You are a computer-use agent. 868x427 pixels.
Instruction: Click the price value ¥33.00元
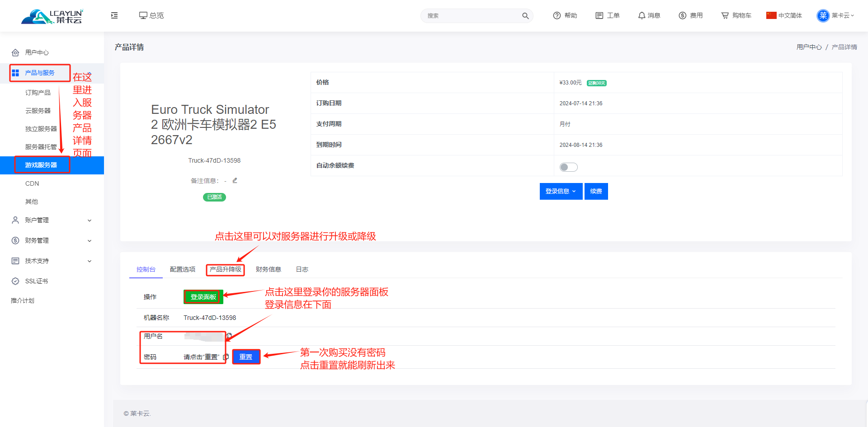point(571,83)
